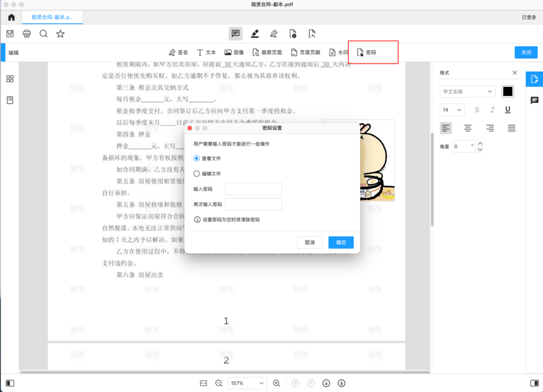This screenshot has width=543, height=392.
Task: Open the 水印 watermark tool
Action: click(x=339, y=53)
